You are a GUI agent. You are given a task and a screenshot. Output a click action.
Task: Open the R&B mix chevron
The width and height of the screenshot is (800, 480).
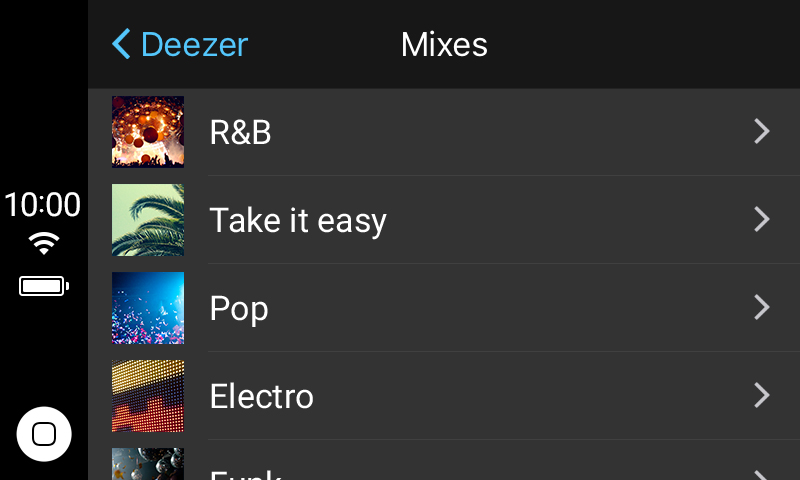[x=762, y=132]
